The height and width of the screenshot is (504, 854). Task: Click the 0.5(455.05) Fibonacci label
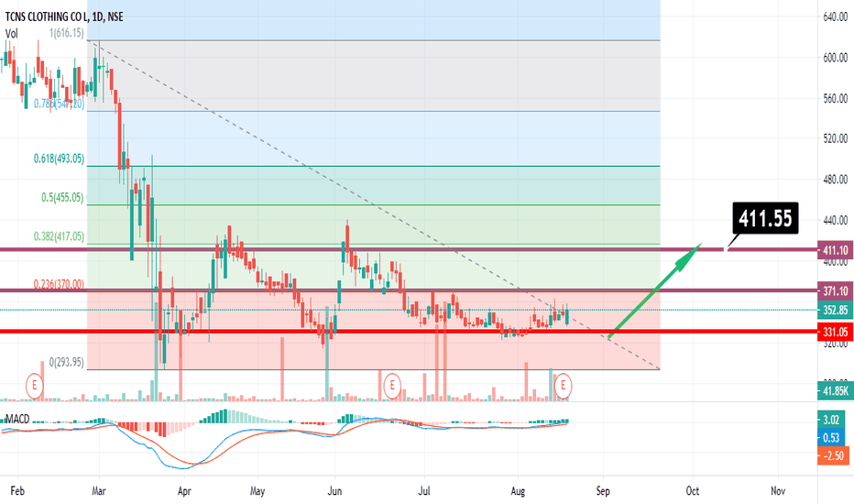point(62,197)
